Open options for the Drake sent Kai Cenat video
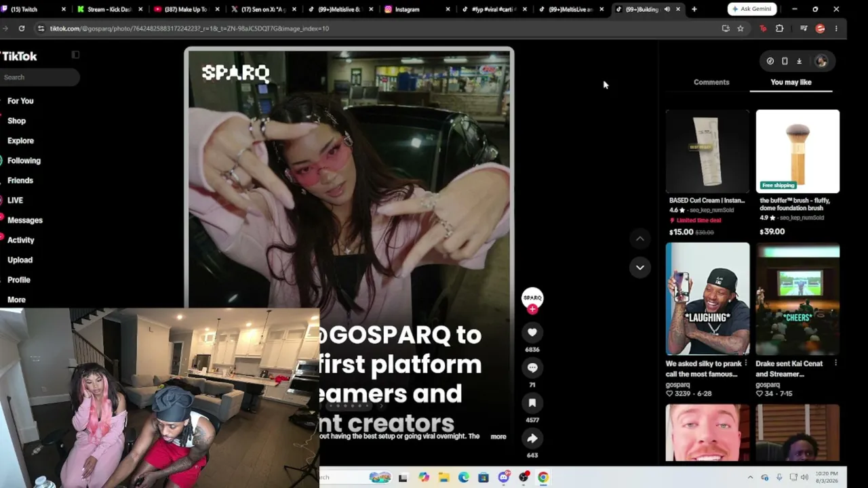The image size is (868, 488). pyautogui.click(x=835, y=363)
